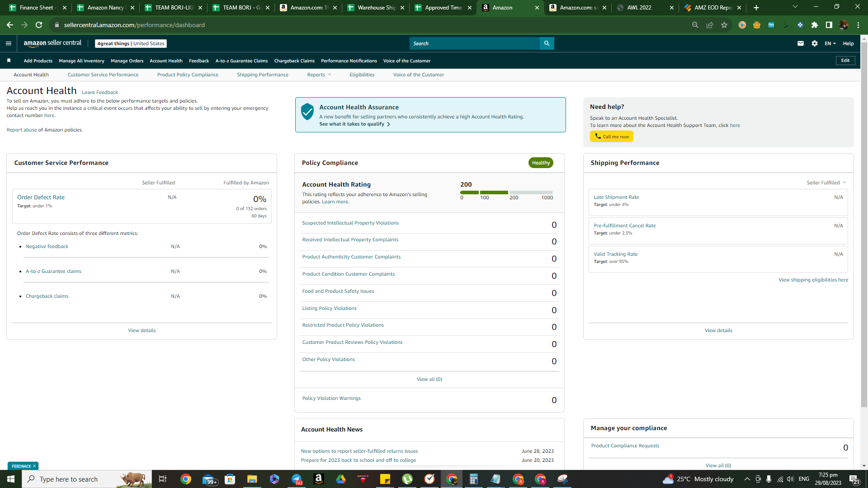
Task: Click the Fulfilled by Amazon column link
Action: pyautogui.click(x=246, y=183)
